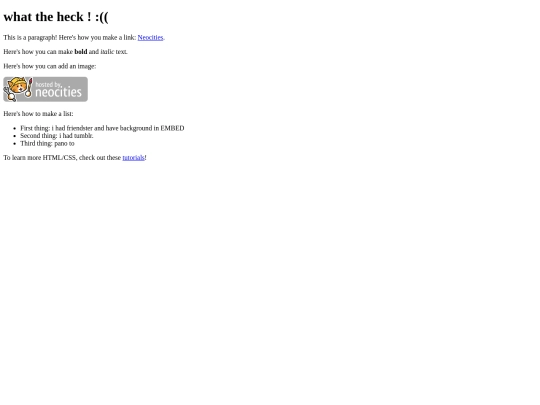Click the bullet before 'First thing'
This screenshot has width=540, height=405.
(14, 128)
